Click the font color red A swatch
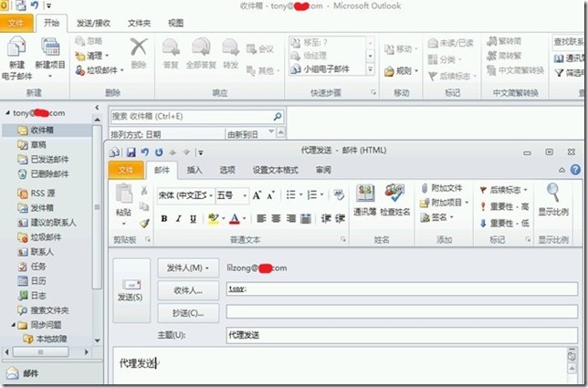 pyautogui.click(x=235, y=219)
